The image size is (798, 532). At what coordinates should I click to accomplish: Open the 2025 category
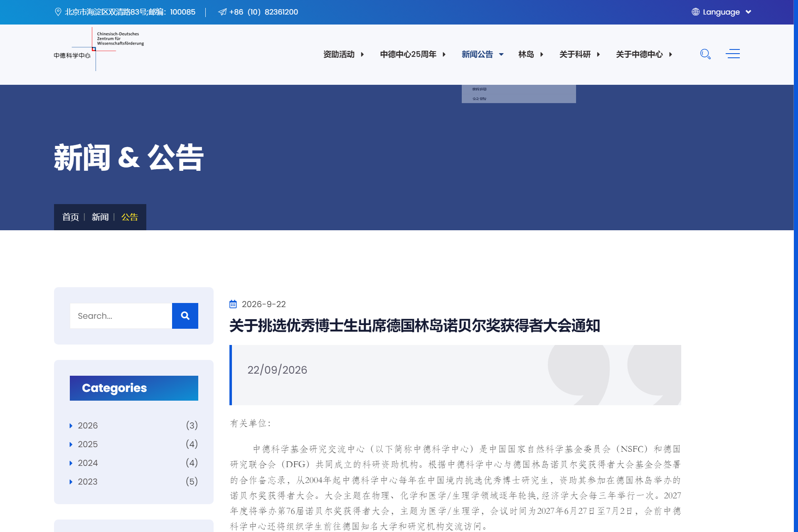[88, 444]
